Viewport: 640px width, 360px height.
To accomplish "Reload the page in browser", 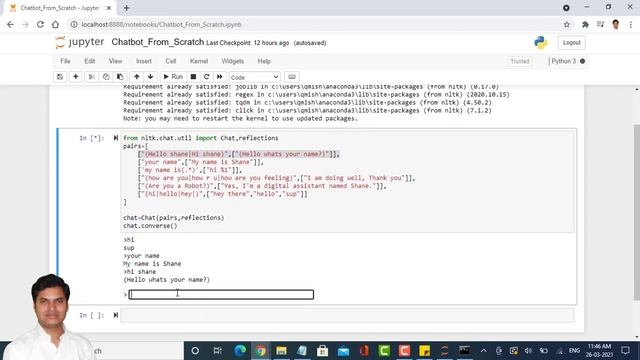I will point(40,24).
